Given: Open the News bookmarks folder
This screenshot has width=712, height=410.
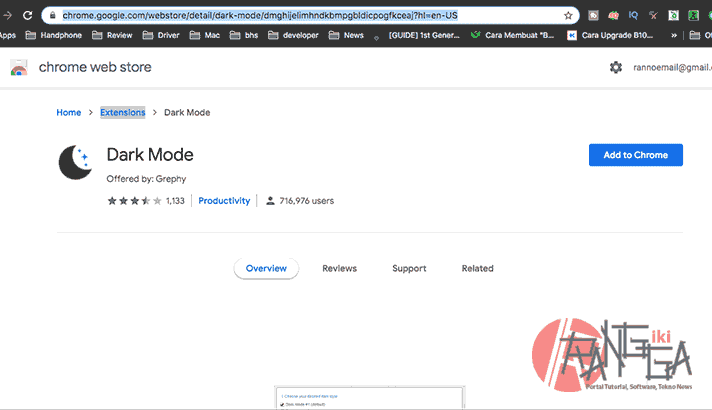Looking at the screenshot, I should (x=346, y=35).
